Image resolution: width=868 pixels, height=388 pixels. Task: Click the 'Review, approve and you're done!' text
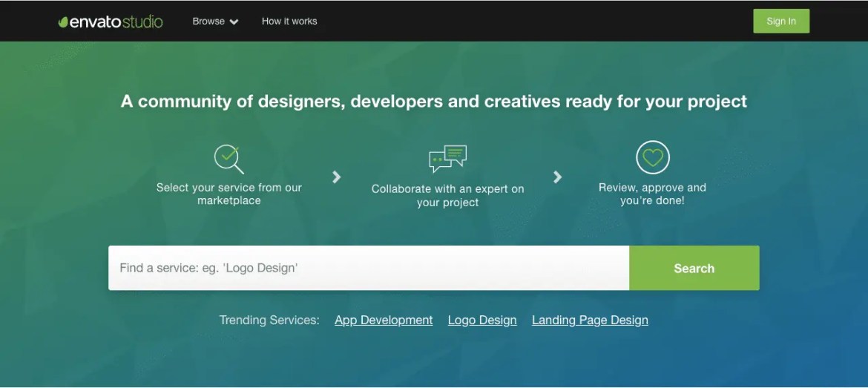click(652, 194)
